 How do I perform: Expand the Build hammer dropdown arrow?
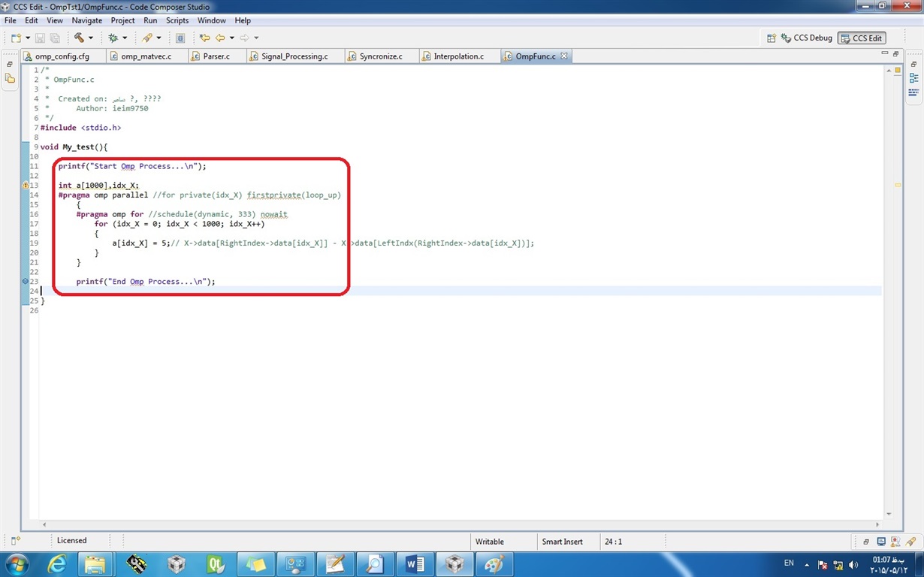pyautogui.click(x=91, y=38)
